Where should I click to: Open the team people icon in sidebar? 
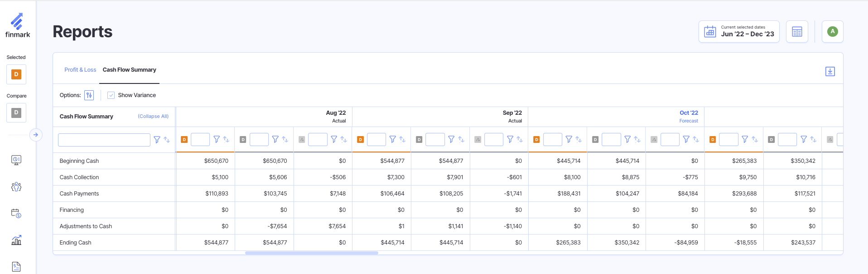click(x=16, y=186)
